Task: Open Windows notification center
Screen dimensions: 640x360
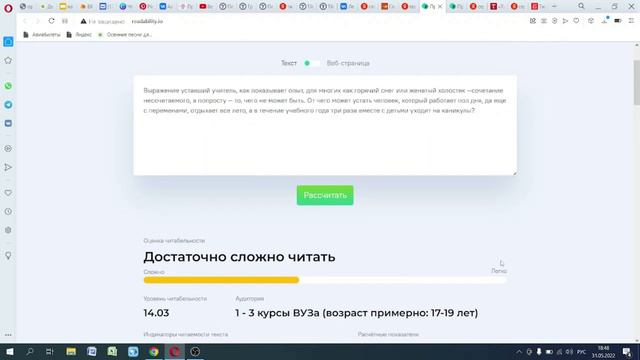Action: [x=627, y=351]
